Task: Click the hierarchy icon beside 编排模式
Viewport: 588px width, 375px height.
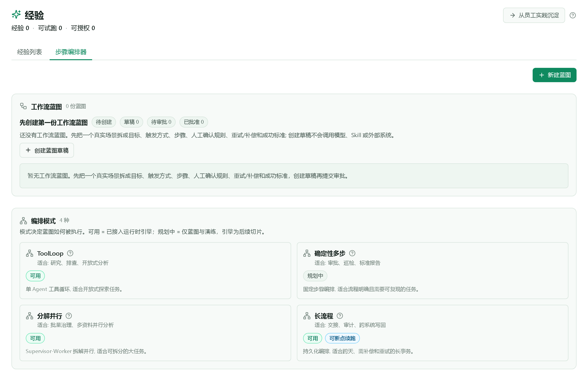Action: (23, 220)
